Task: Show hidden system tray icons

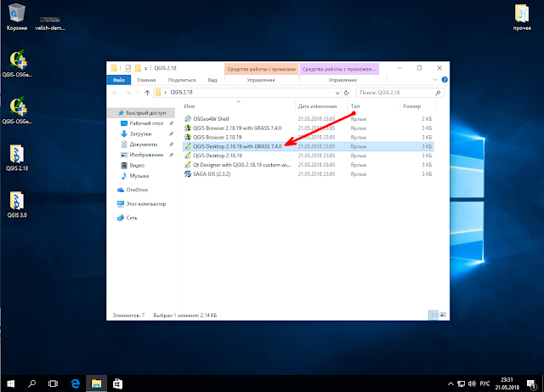Action: coord(450,383)
